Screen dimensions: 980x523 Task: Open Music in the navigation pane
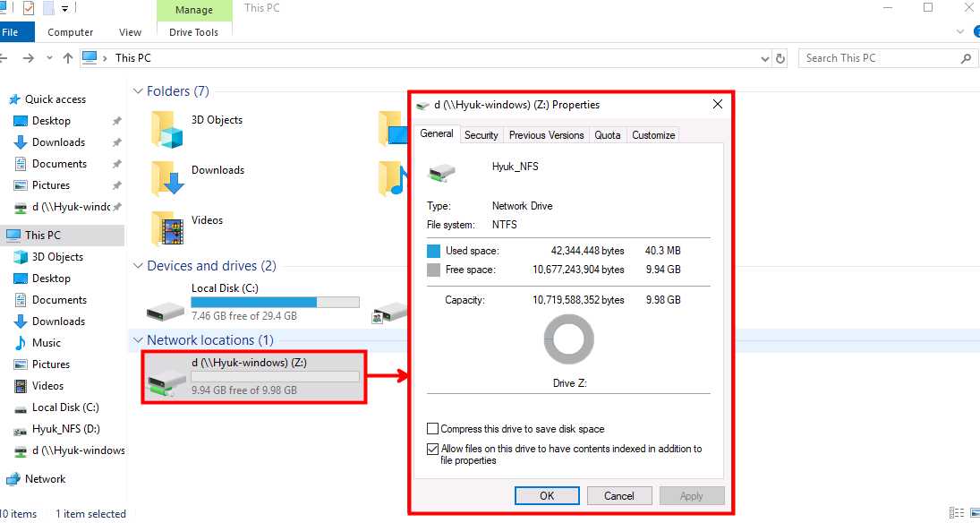point(47,343)
